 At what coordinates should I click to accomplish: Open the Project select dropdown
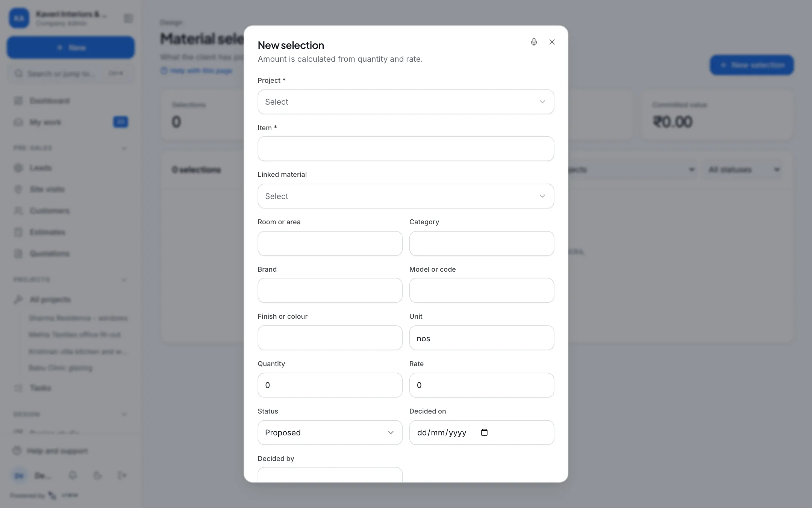pos(406,102)
